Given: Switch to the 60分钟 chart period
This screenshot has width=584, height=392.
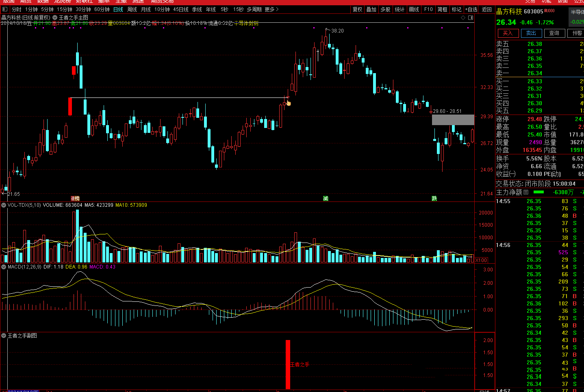Looking at the screenshot, I should pos(102,9).
